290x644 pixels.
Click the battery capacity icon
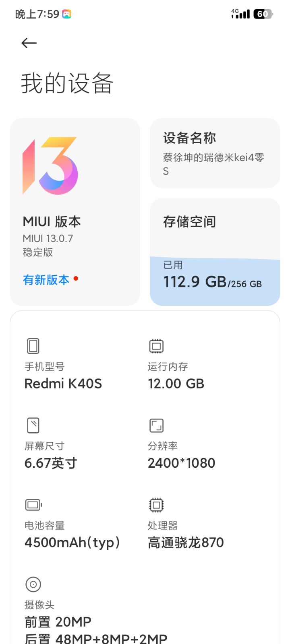pos(33,505)
